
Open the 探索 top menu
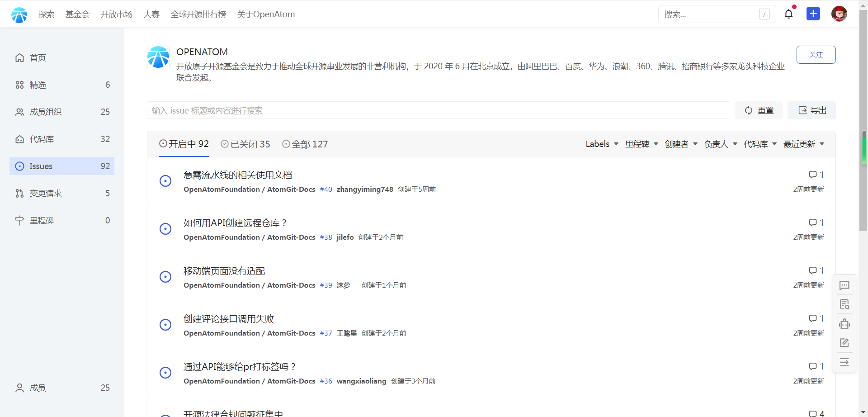tap(46, 14)
